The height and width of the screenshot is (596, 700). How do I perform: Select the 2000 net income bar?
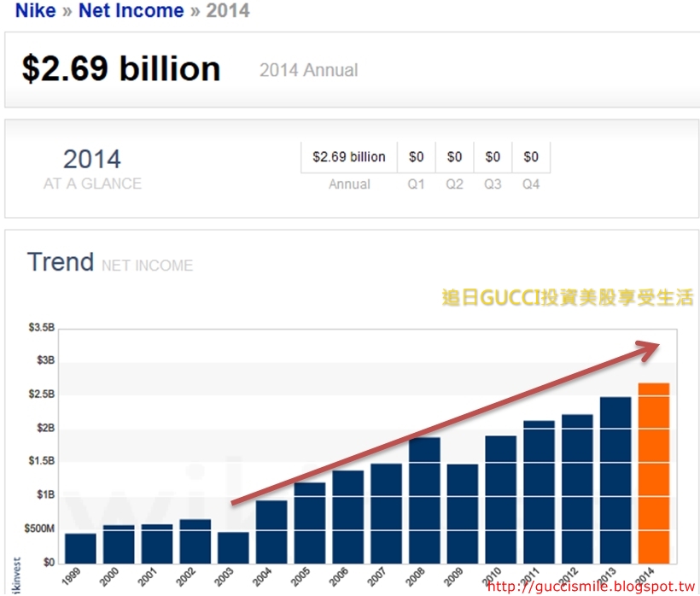coord(119,544)
